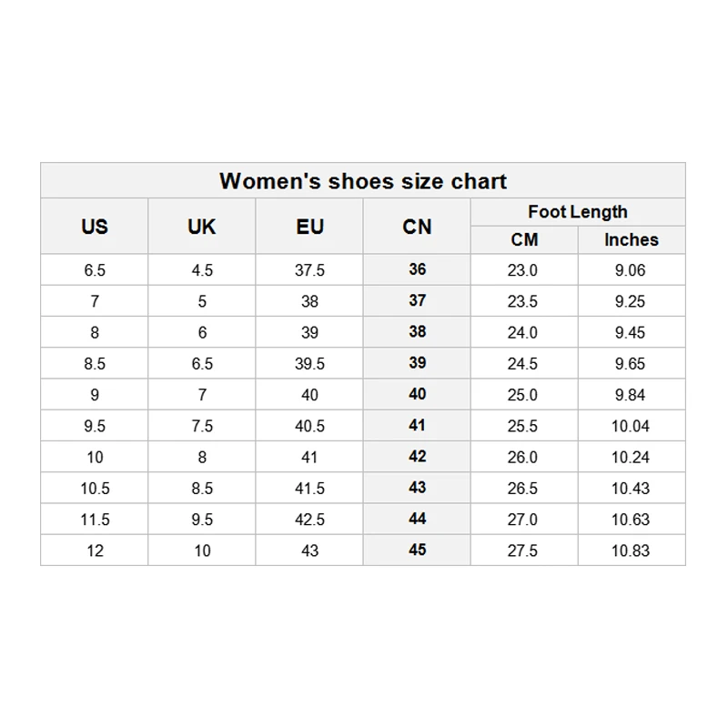This screenshot has height=728, width=728.
Task: Click US size 11.5 cell
Action: (x=95, y=520)
